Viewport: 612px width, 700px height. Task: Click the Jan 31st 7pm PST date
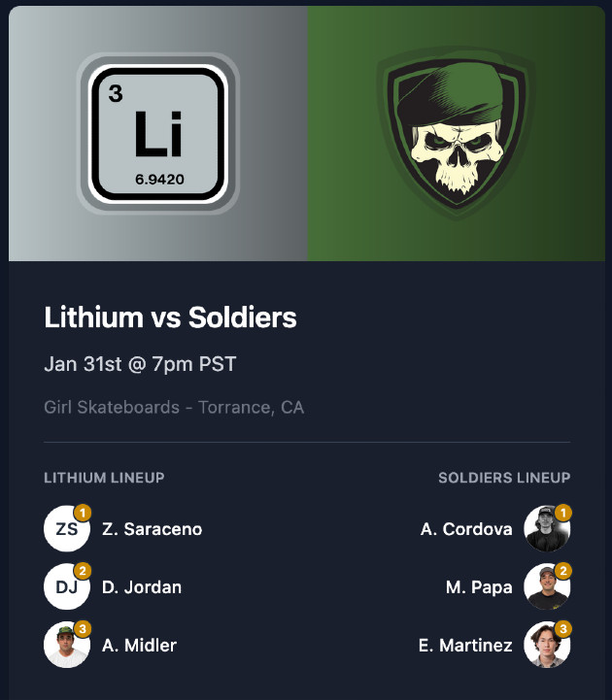(140, 365)
